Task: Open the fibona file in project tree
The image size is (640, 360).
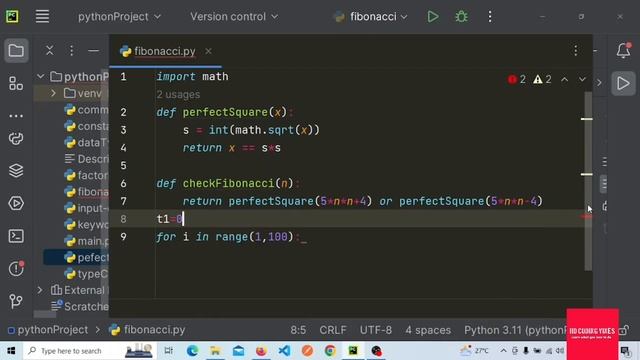Action: 86,192
